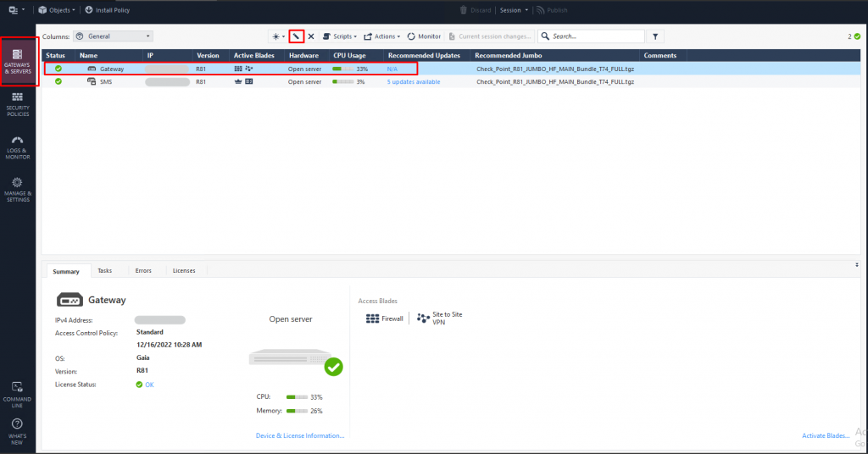Viewport: 868px width, 454px height.
Task: Open Manage & Settings
Action: click(x=18, y=189)
